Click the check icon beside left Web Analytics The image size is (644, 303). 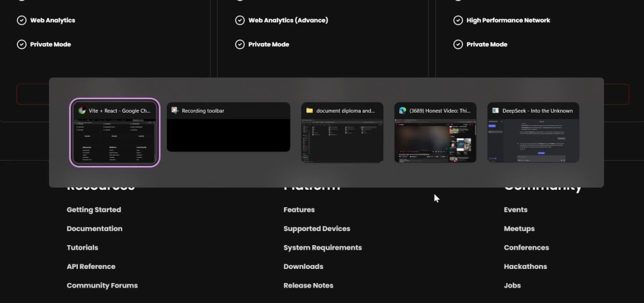21,20
